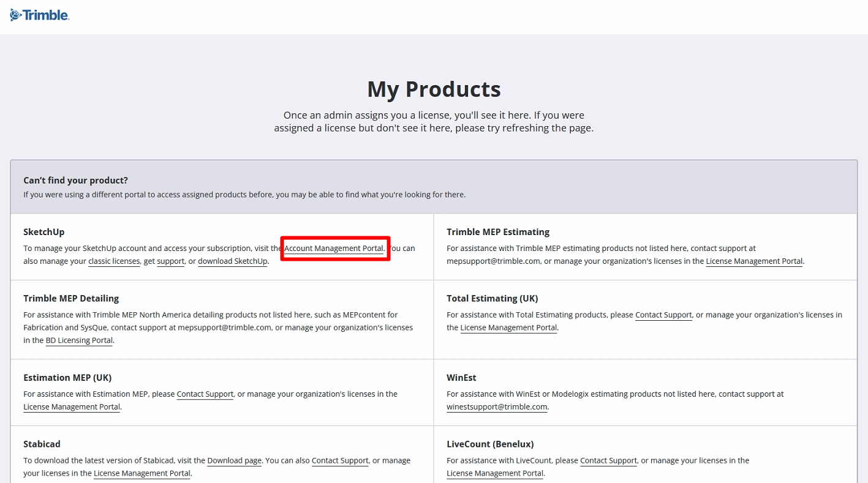The image size is (868, 483).
Task: Click Contact Support under LiveCount (Benelux)
Action: [608, 460]
